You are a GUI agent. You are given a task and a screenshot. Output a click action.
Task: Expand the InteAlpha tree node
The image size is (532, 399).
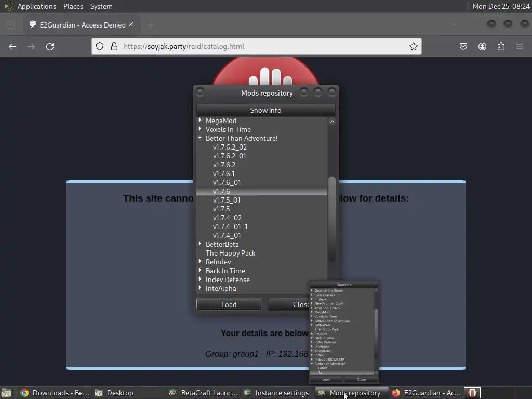pyautogui.click(x=200, y=288)
